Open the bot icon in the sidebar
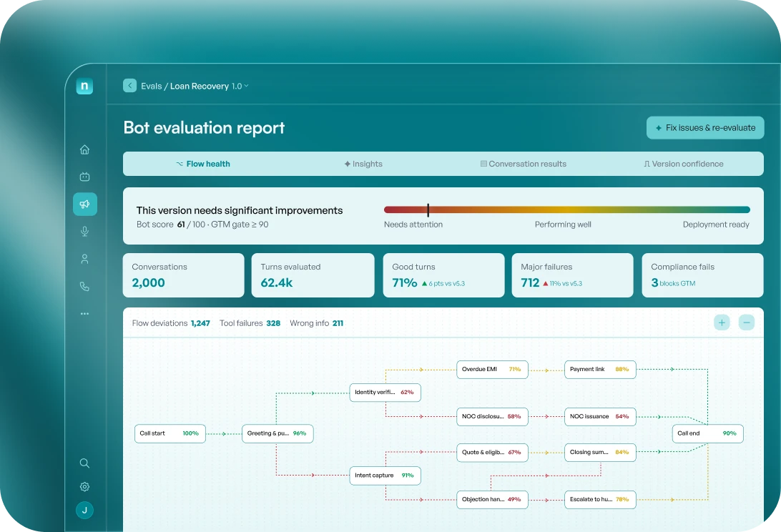 pos(84,177)
